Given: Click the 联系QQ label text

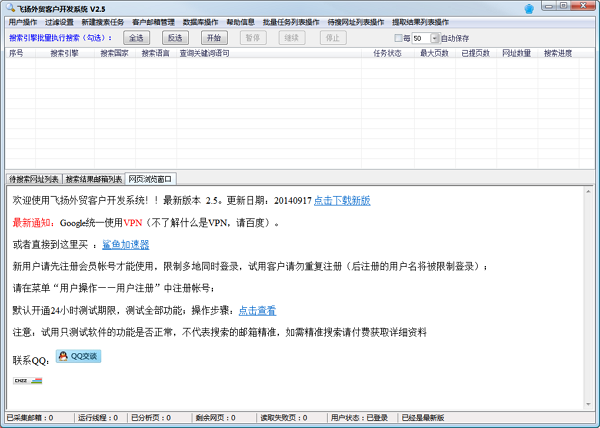Looking at the screenshot, I should [31, 361].
